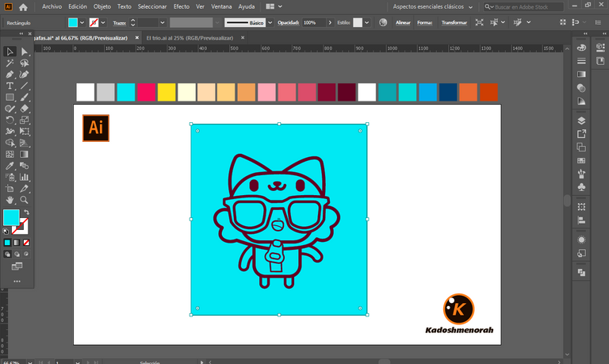This screenshot has height=364, width=609.
Task: Enable Draw Normal mode
Action: point(7,254)
